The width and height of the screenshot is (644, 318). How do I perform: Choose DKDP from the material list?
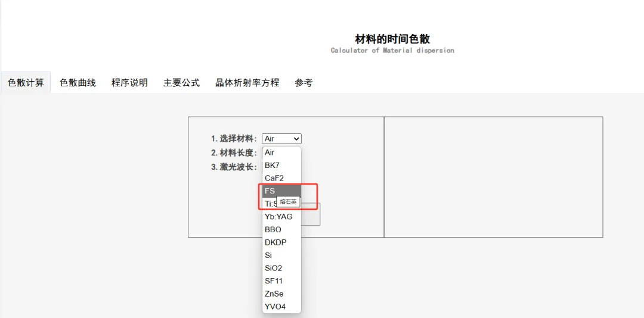pyautogui.click(x=281, y=242)
